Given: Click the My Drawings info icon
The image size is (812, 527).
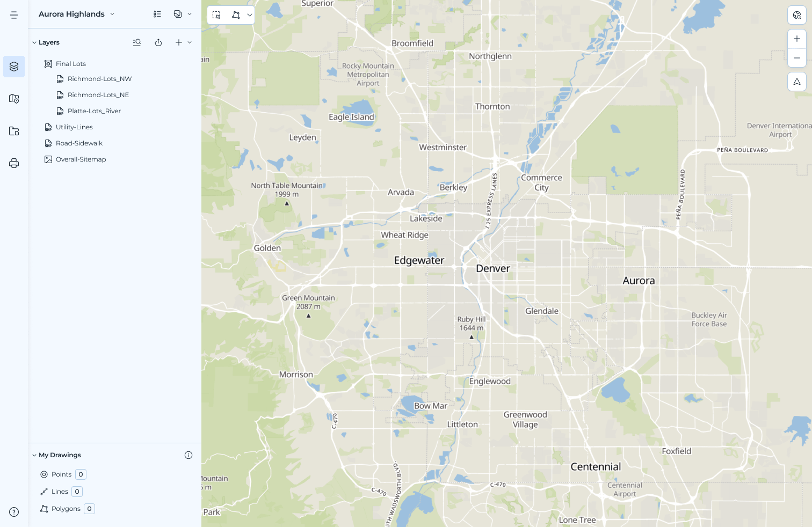Looking at the screenshot, I should coord(189,455).
